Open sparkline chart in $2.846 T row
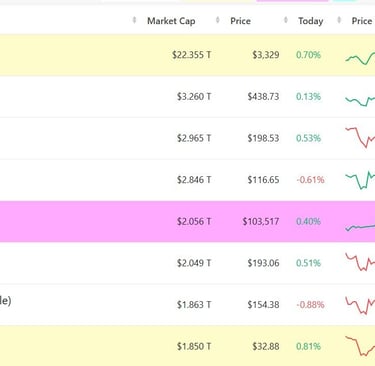The width and height of the screenshot is (375, 366). pos(360,180)
